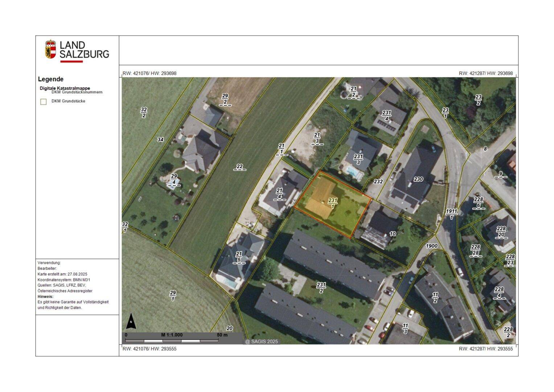The height and width of the screenshot is (392, 554).
Task: Click the DKM Grundstücke legend label
Action: (68, 101)
